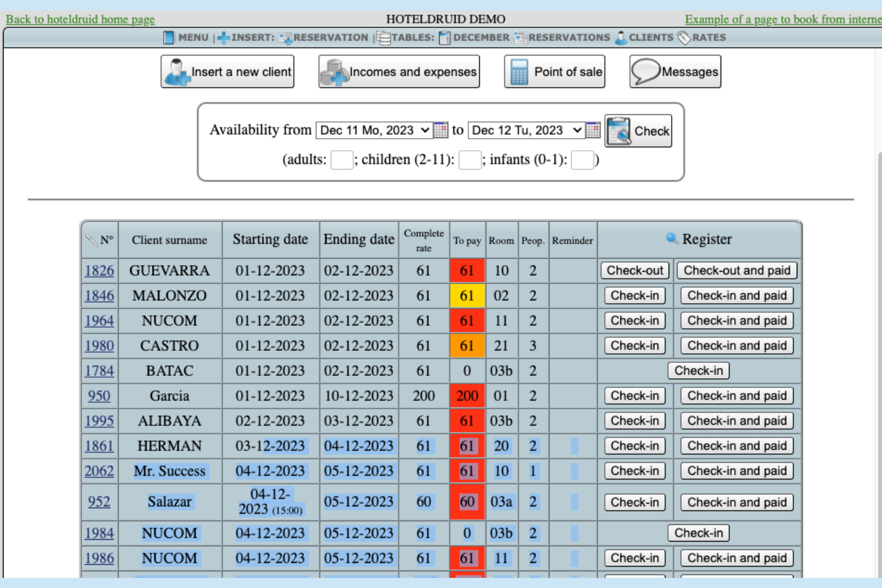Image resolution: width=882 pixels, height=588 pixels.
Task: Click Check-in for BATAC reservation
Action: [698, 370]
